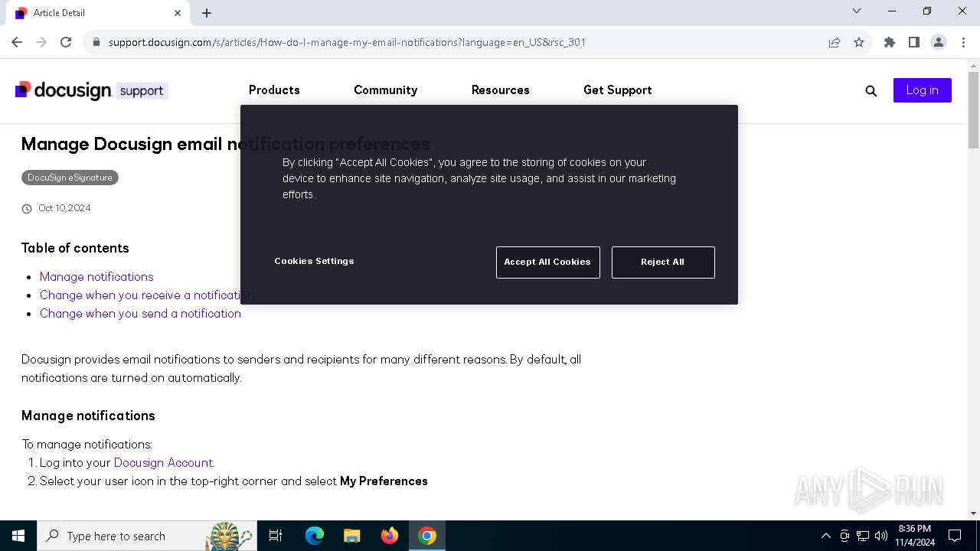Click the My Preferences bold text
Image resolution: width=980 pixels, height=551 pixels.
[384, 481]
